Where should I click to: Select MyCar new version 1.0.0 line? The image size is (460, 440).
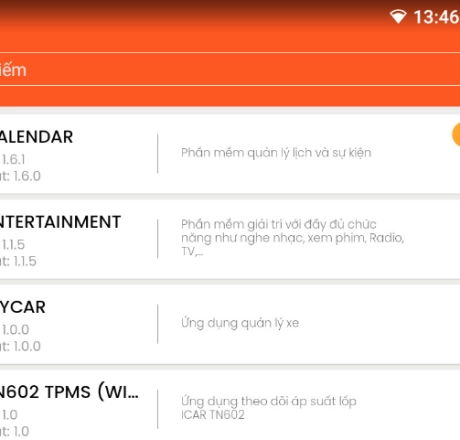tap(15, 330)
